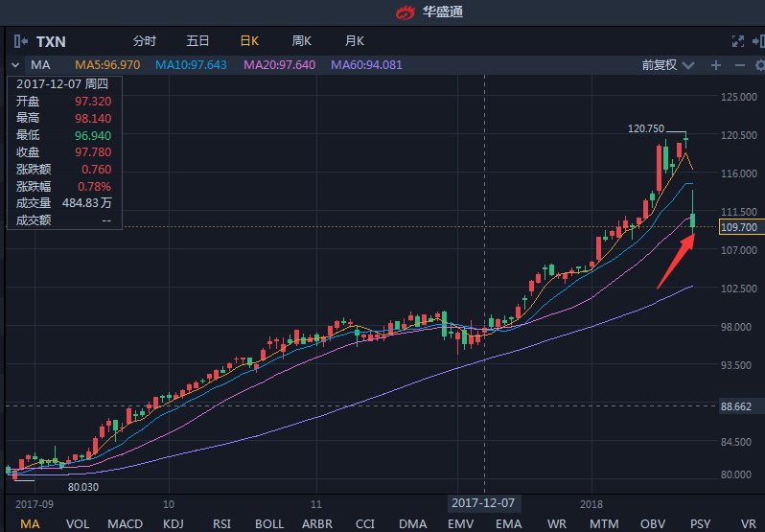The height and width of the screenshot is (532, 765).
Task: Toggle the MACD indicator
Action: click(125, 523)
